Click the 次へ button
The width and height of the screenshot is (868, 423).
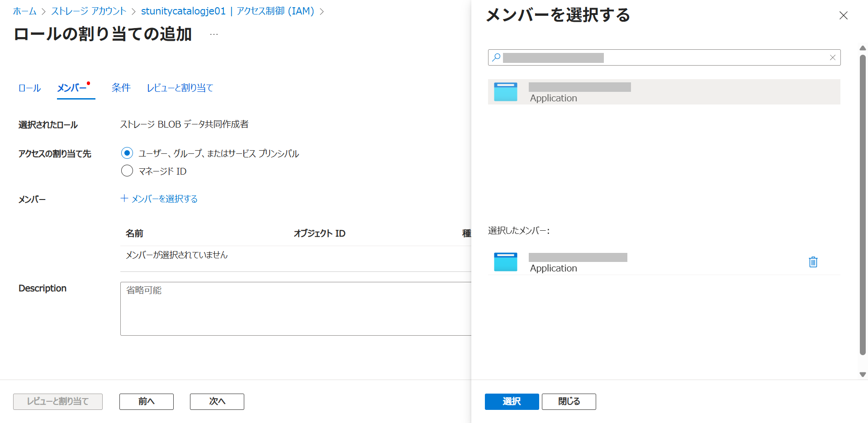click(x=217, y=401)
